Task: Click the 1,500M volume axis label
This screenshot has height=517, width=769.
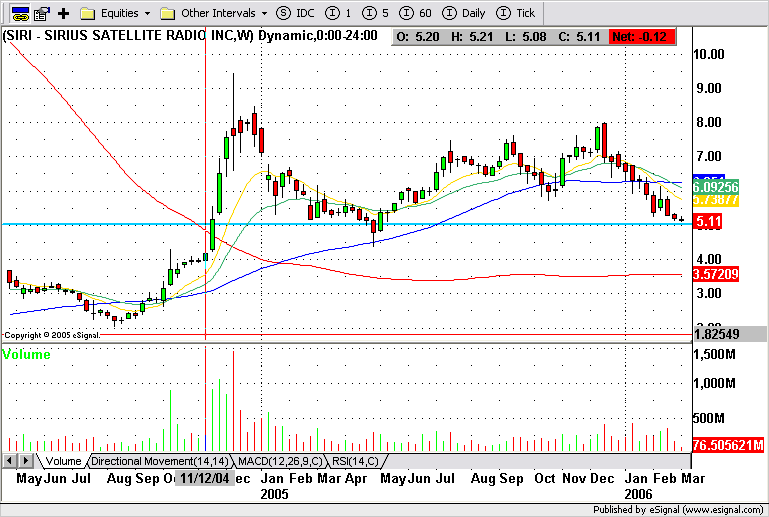Action: click(x=714, y=354)
